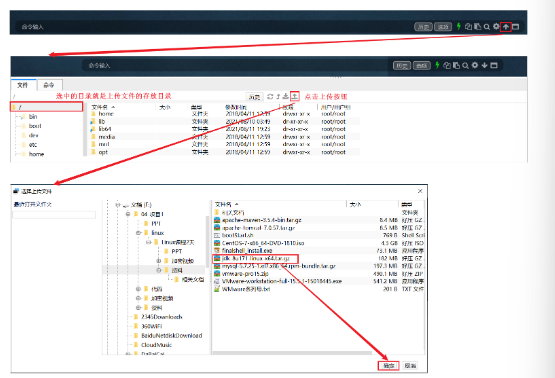Collapse the Linux课程2天 folder node
The image size is (555, 378).
148,242
